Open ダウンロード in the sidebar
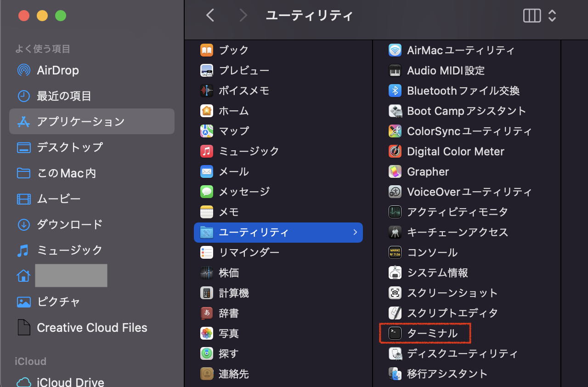 [92, 225]
